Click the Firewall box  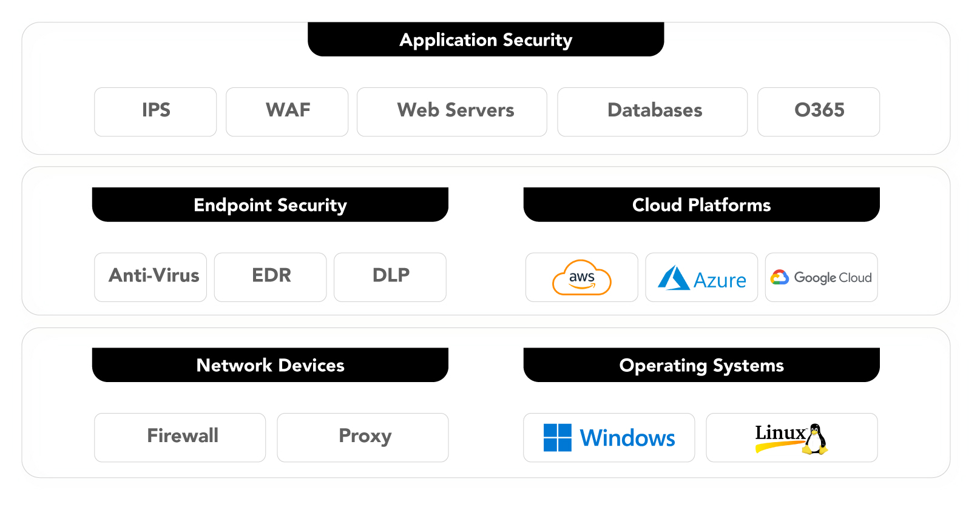pos(180,437)
